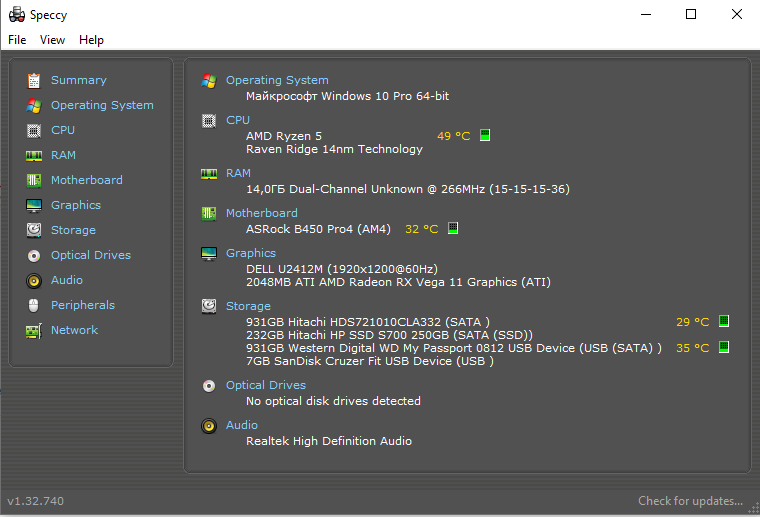
Task: Click the CPU chip icon in summary panel
Action: pos(209,121)
